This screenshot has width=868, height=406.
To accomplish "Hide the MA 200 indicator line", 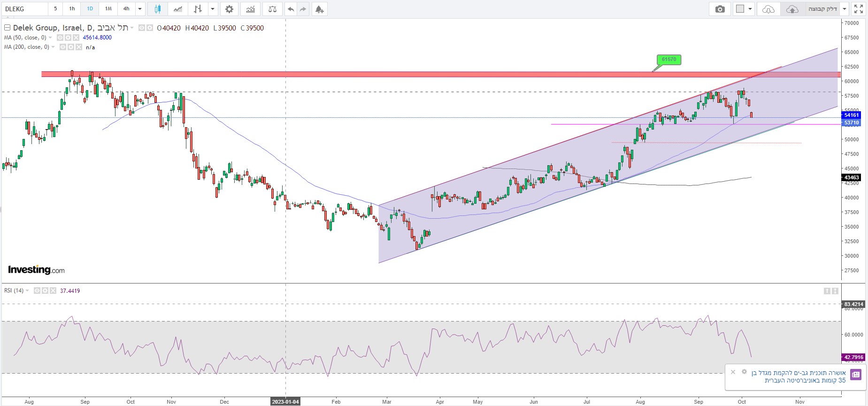I will [63, 47].
